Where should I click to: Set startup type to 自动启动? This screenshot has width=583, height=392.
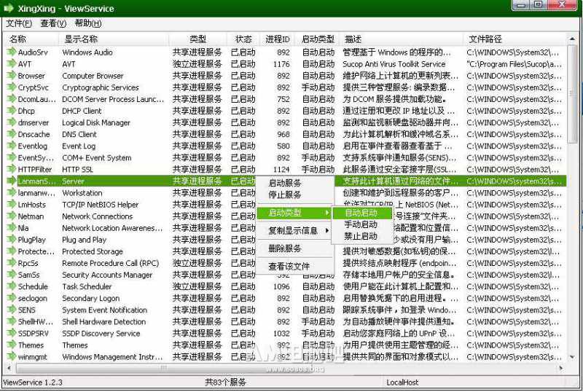[x=361, y=213]
